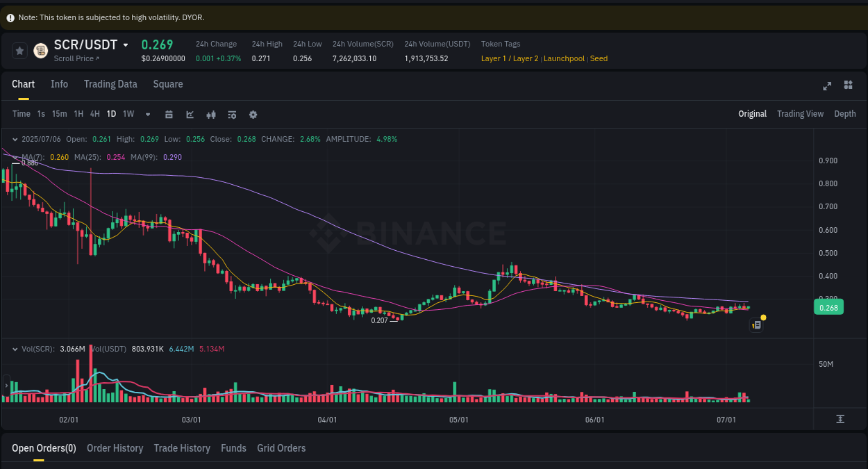Open the extra timeframes dropdown arrow
The height and width of the screenshot is (469, 868).
[147, 114]
